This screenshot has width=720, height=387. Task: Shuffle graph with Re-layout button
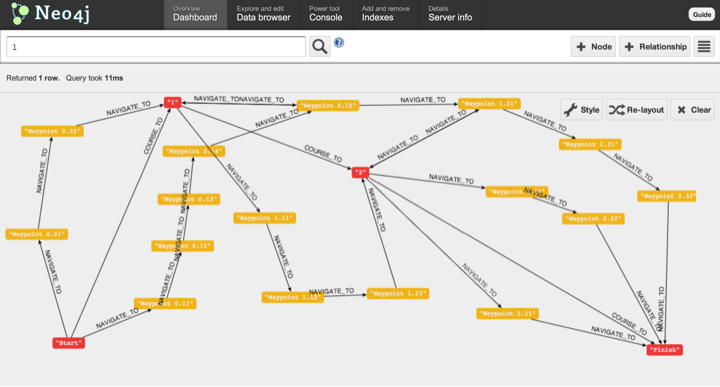click(637, 110)
